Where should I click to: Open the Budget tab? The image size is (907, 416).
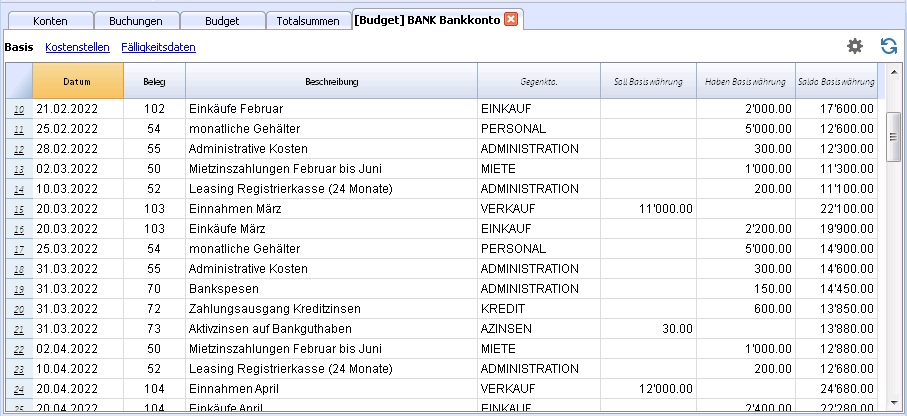(222, 21)
